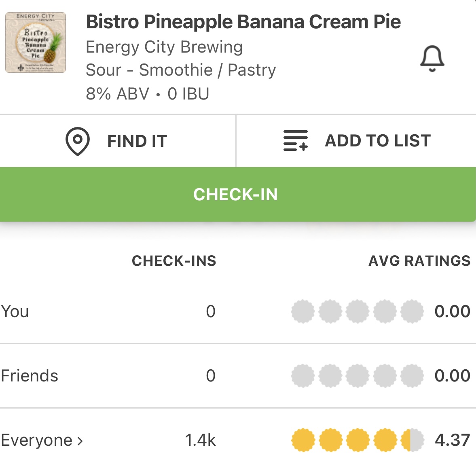Click the yellow stars in Everyone row

pos(358,440)
